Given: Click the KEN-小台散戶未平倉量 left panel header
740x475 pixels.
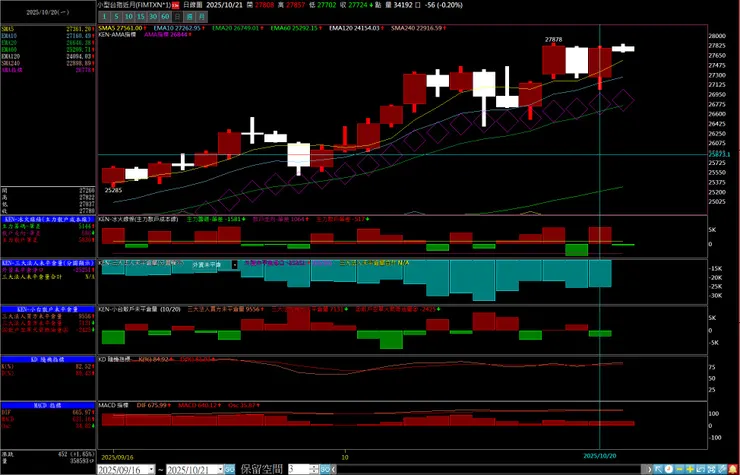Looking at the screenshot, I should click(x=48, y=309).
